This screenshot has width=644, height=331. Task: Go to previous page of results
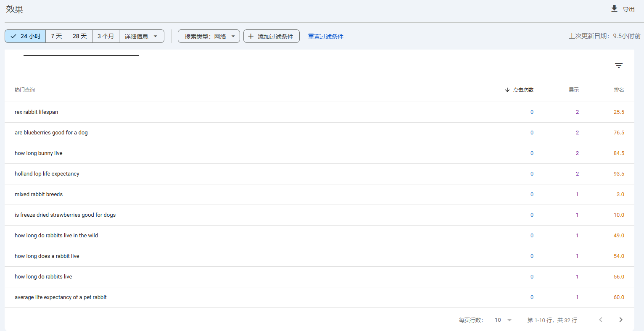(x=601, y=320)
